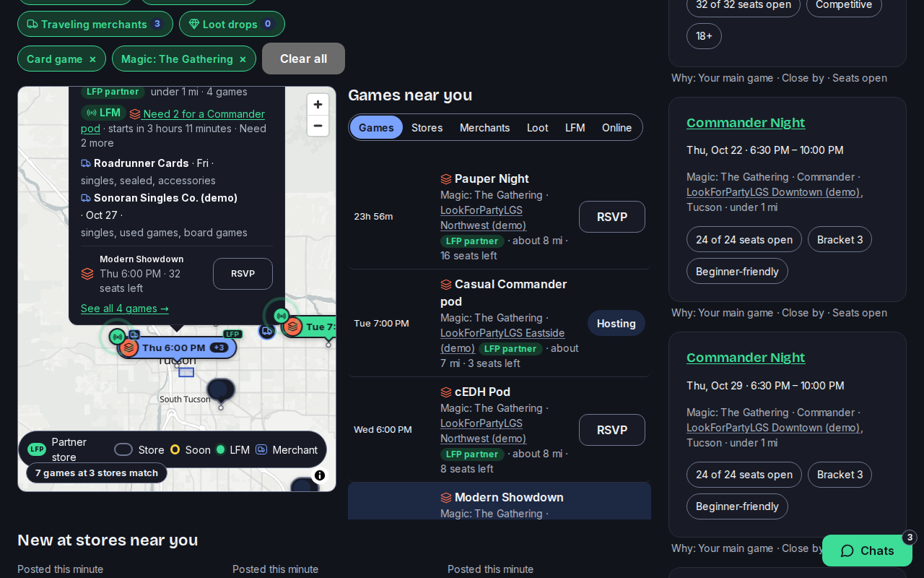Switch to the Stores tab
Image resolution: width=924 pixels, height=578 pixels.
(x=427, y=127)
